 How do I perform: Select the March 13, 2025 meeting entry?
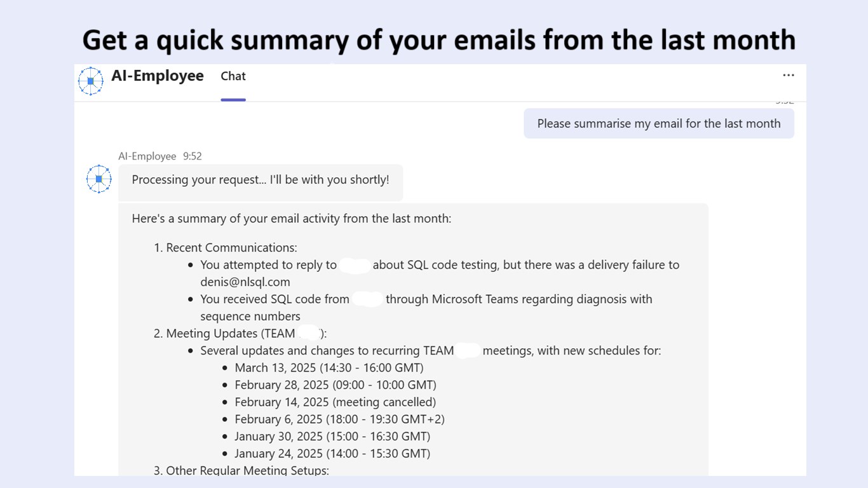[329, 368]
